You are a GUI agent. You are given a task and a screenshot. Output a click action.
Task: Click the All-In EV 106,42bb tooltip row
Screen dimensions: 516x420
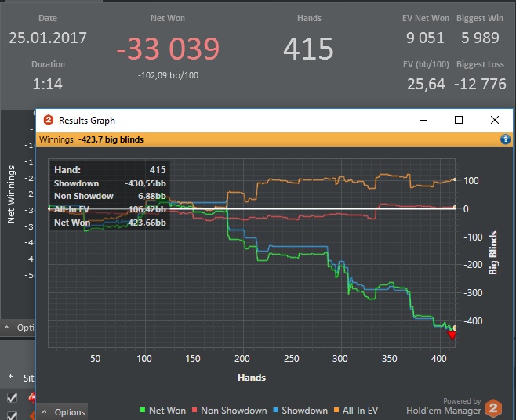pyautogui.click(x=110, y=209)
